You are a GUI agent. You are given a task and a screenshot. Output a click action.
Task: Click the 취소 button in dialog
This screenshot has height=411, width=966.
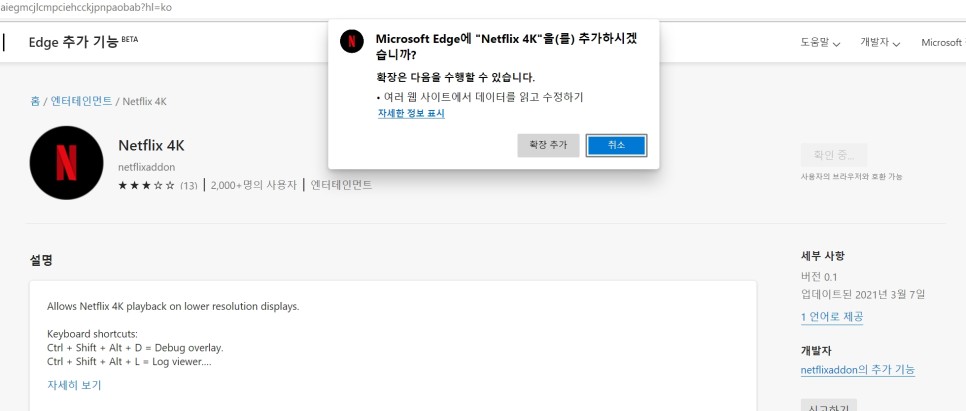616,145
